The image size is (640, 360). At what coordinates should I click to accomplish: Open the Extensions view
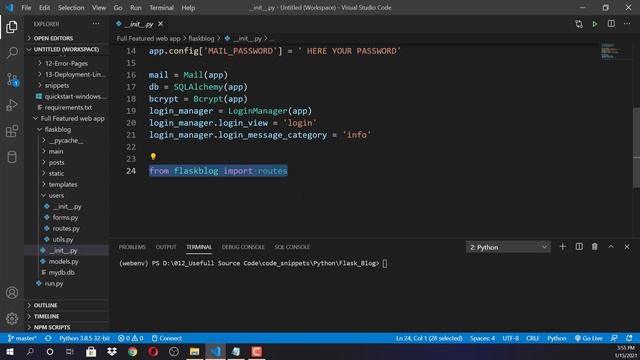pos(12,131)
